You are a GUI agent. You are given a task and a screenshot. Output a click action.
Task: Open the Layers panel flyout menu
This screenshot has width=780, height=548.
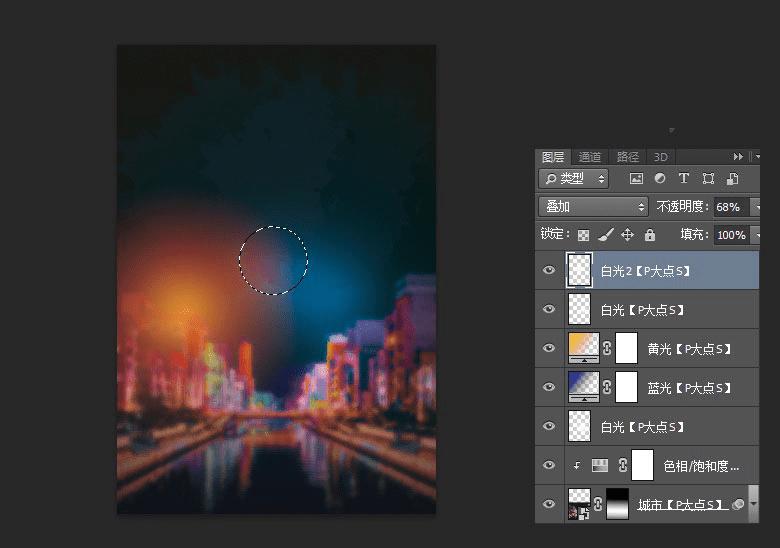coord(756,157)
